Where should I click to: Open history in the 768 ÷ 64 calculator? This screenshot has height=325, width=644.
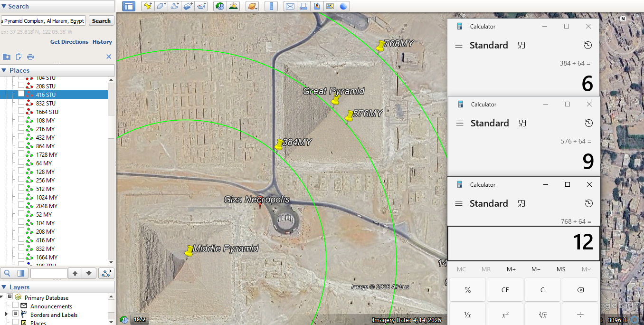coord(589,203)
